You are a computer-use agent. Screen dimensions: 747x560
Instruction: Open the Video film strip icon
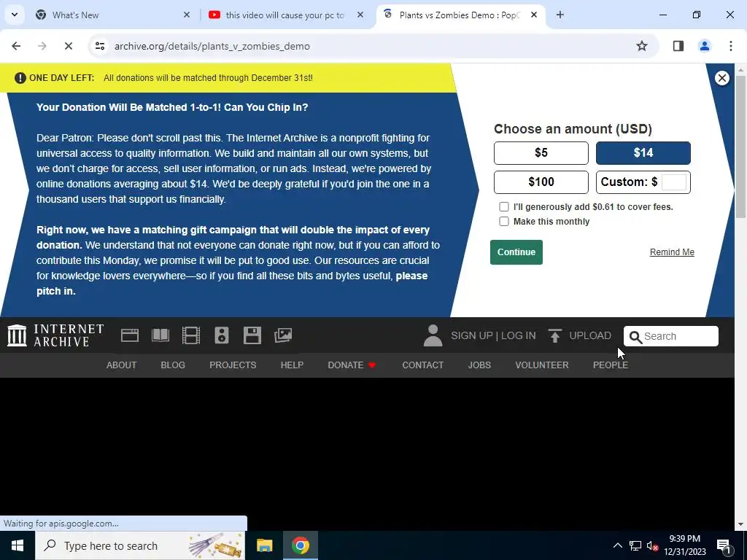pyautogui.click(x=191, y=335)
